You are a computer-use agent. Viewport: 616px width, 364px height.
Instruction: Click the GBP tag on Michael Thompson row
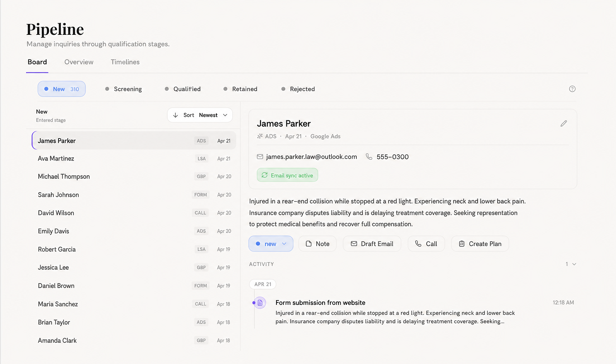(x=201, y=176)
